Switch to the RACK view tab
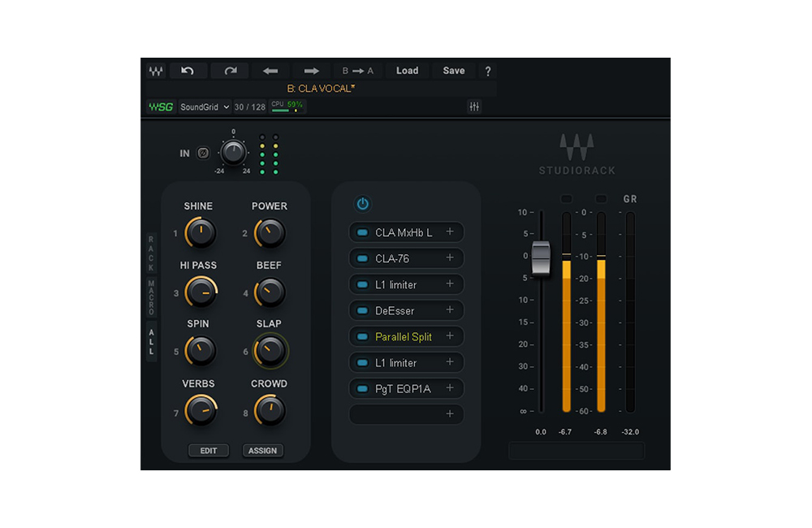The height and width of the screenshot is (528, 812). 150,253
